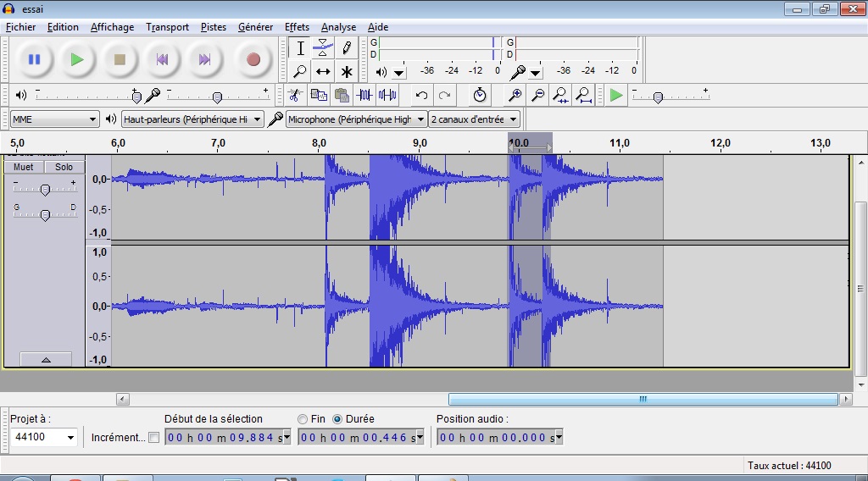Click the Position audio time field
This screenshot has height=481, width=868.
[500, 437]
